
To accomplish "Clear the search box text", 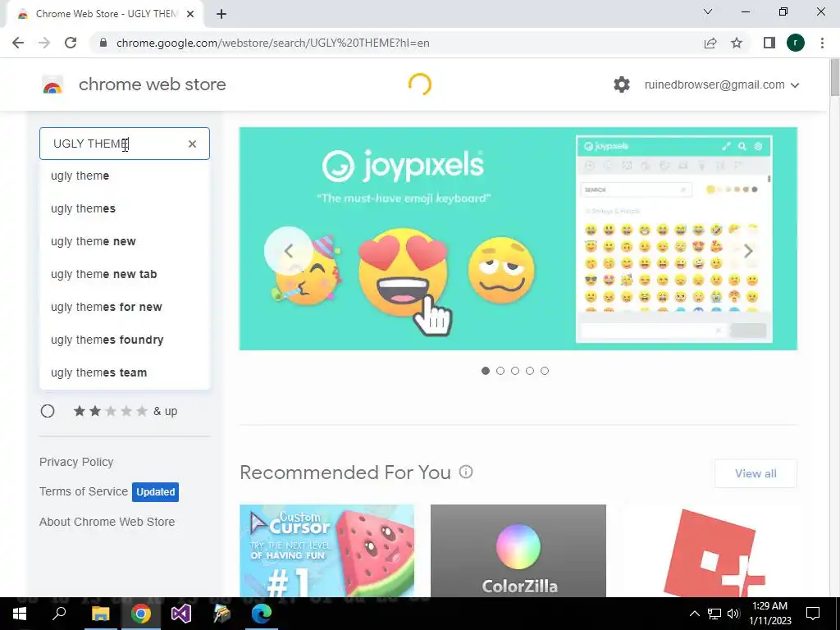I will pos(192,144).
